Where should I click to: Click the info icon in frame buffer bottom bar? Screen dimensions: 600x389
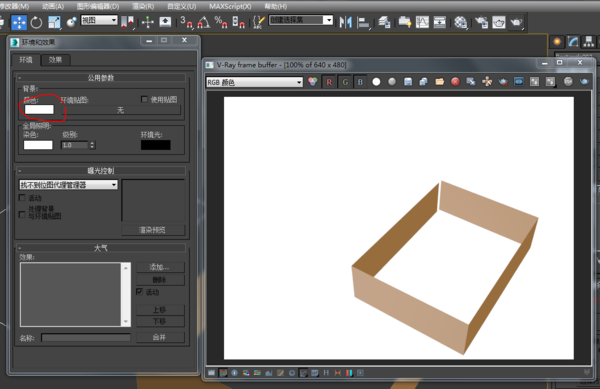(x=234, y=373)
